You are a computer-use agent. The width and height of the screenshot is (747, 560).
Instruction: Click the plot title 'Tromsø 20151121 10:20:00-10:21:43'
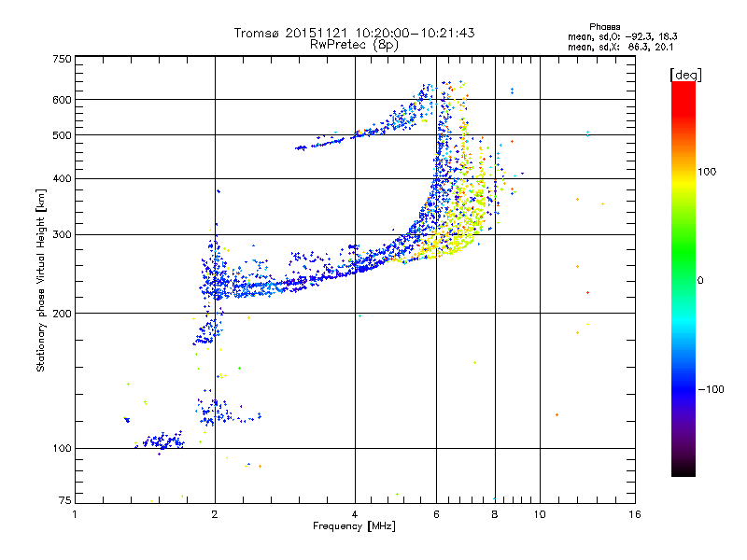(354, 33)
